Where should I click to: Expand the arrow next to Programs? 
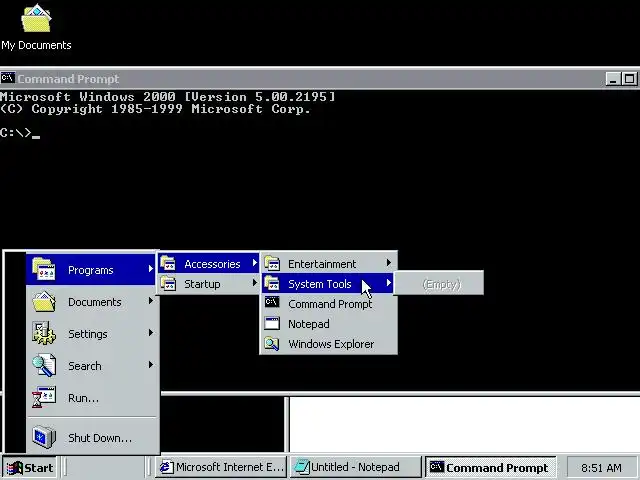pos(151,269)
